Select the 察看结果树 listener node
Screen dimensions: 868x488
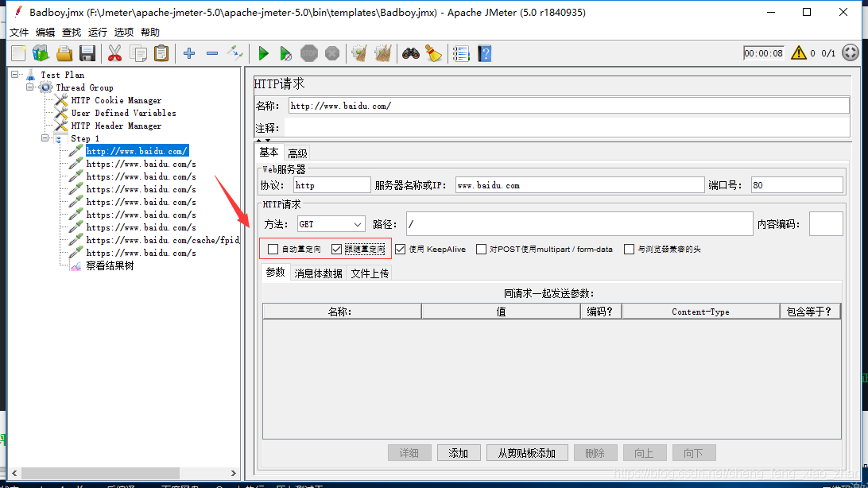click(x=110, y=265)
